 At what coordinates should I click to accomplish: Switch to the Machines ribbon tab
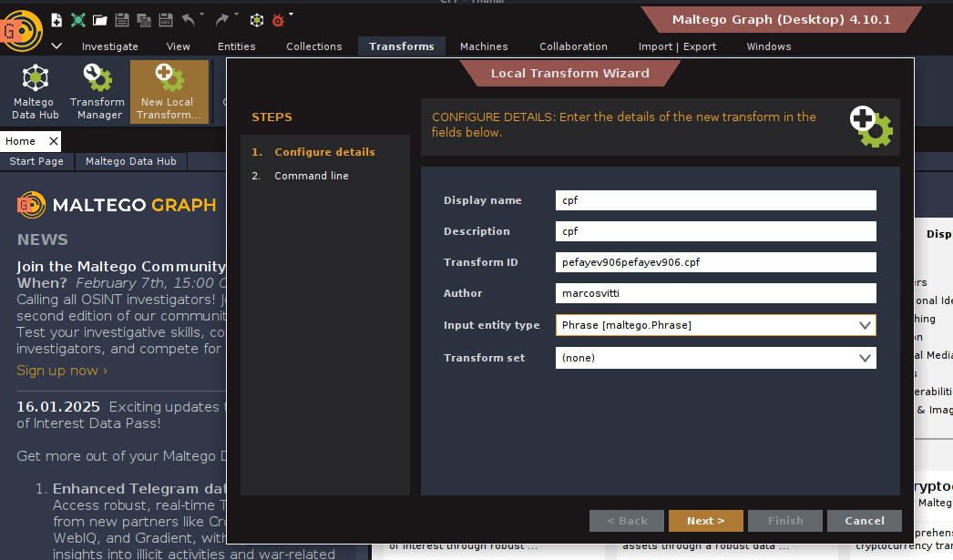[484, 46]
